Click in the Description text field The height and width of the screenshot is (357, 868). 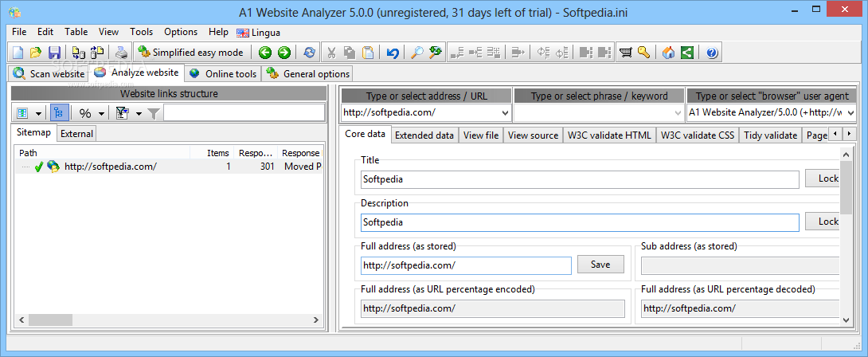[x=580, y=222]
